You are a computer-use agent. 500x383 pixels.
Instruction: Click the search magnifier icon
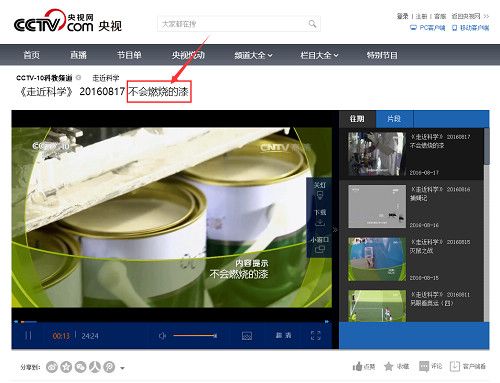coord(312,24)
